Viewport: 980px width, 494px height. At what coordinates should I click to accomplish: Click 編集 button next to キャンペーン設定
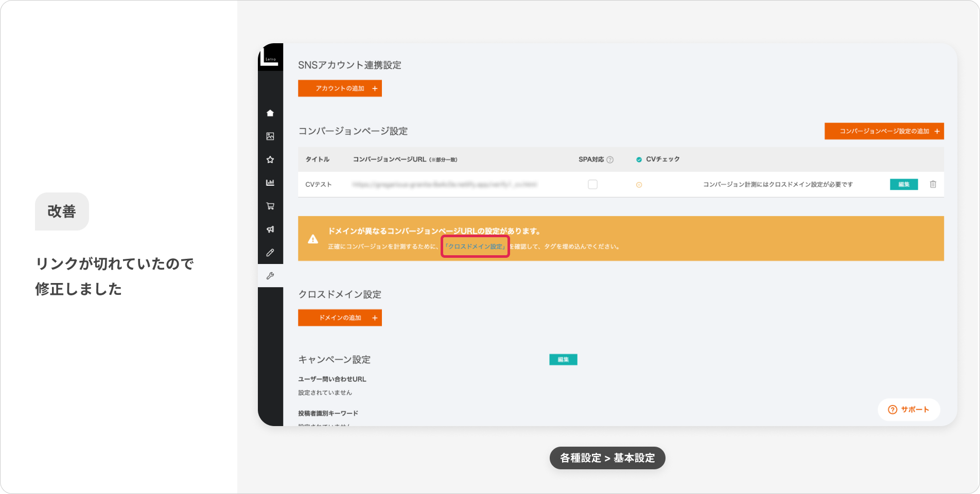pyautogui.click(x=563, y=360)
